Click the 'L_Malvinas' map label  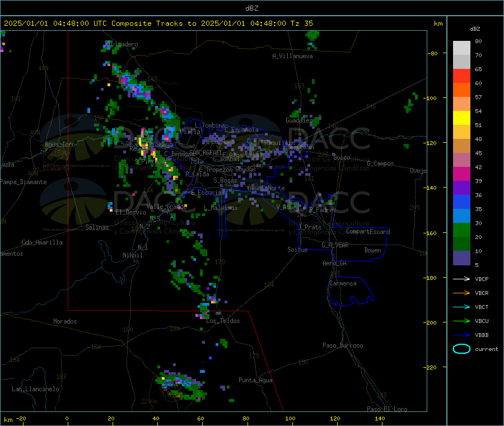pos(221,208)
